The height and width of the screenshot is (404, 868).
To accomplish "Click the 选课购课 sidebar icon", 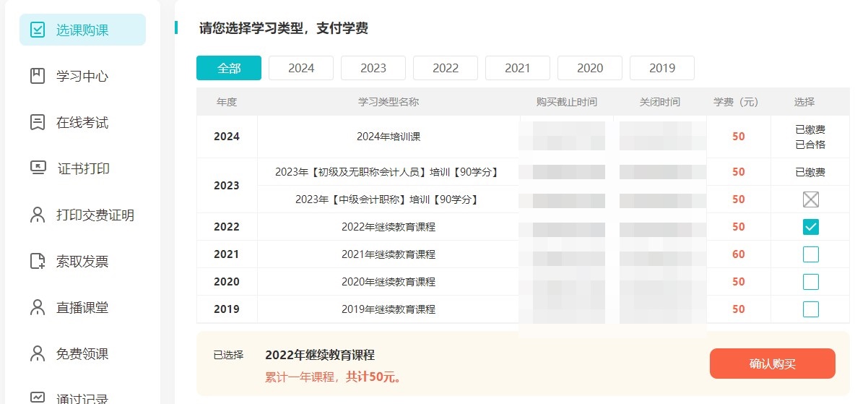I will click(38, 30).
